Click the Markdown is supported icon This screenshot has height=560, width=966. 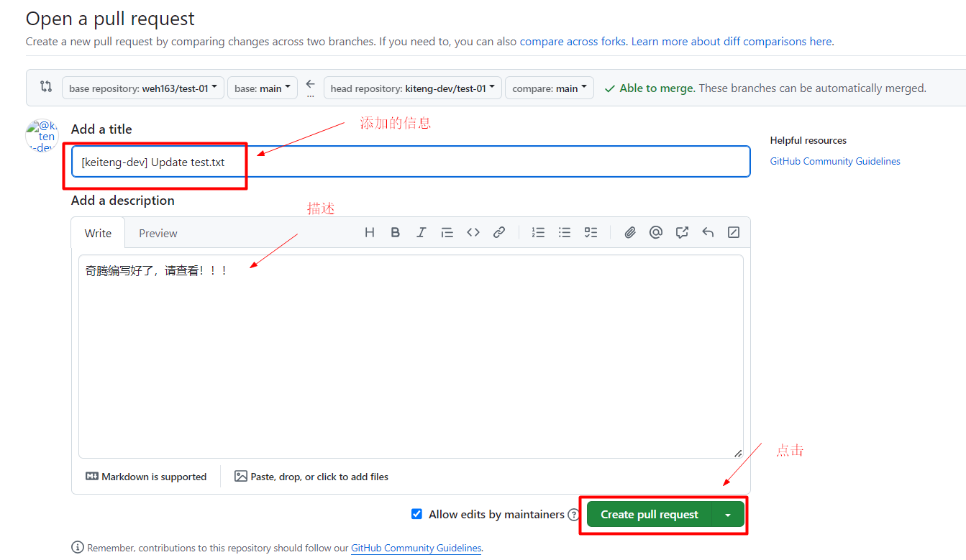tap(92, 477)
